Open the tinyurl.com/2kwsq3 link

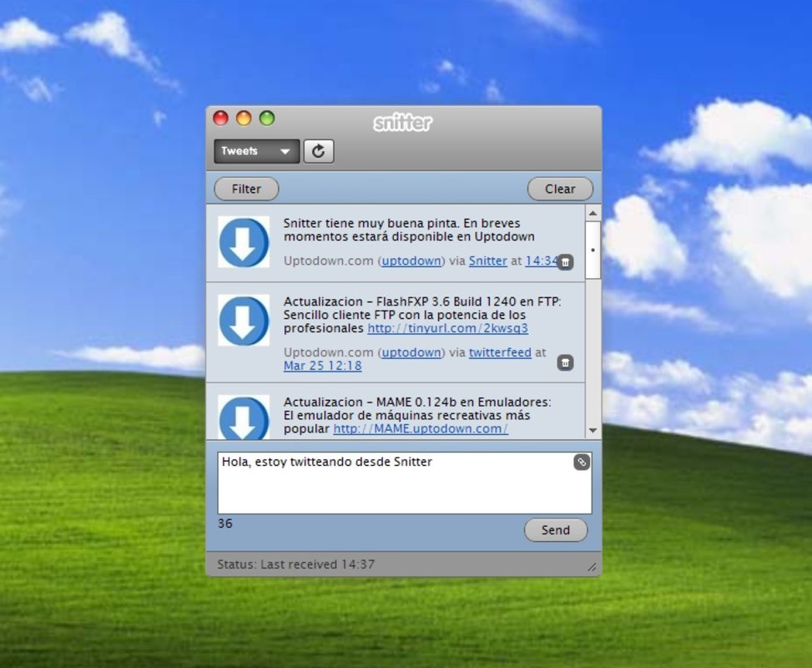[x=448, y=328]
